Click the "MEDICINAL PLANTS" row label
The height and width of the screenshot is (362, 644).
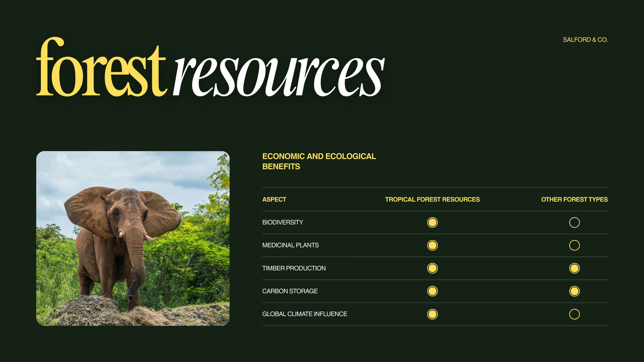point(291,245)
